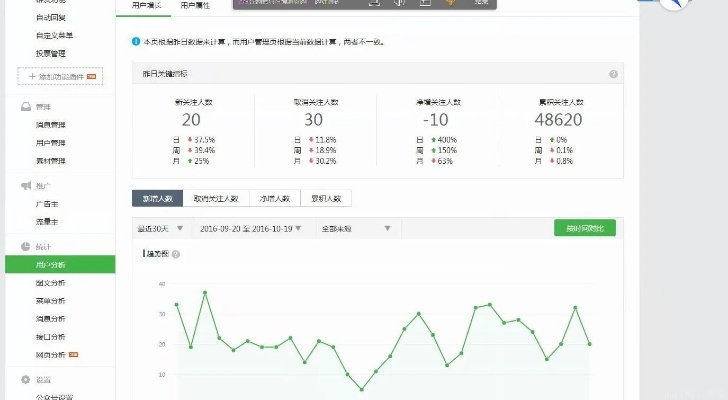Open 图文分析 in the sidebar
728x400 pixels.
click(x=51, y=283)
